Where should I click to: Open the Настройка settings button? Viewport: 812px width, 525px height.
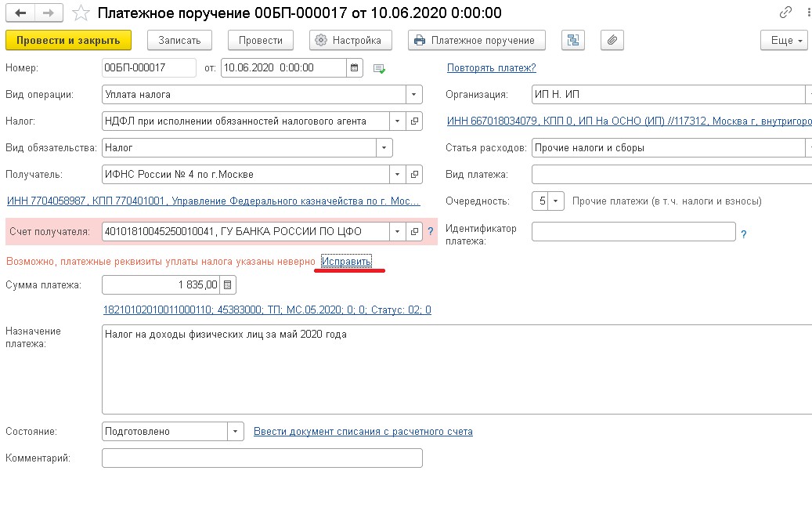pyautogui.click(x=351, y=40)
